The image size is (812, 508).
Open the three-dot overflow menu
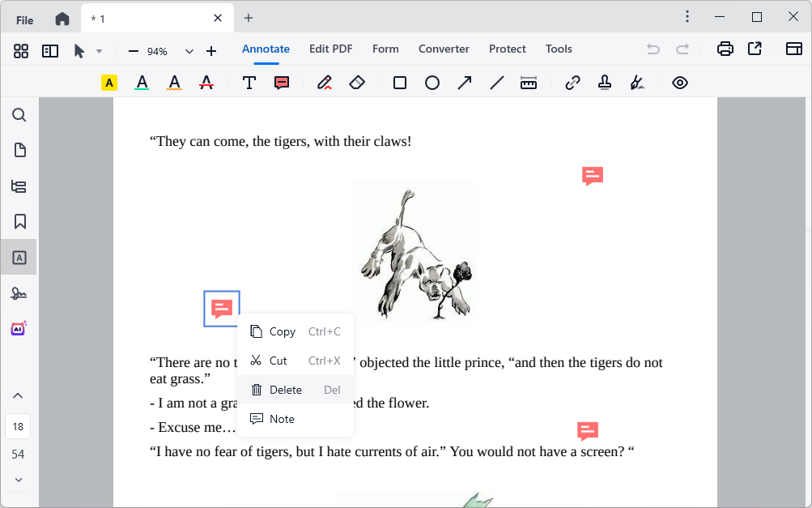click(687, 16)
